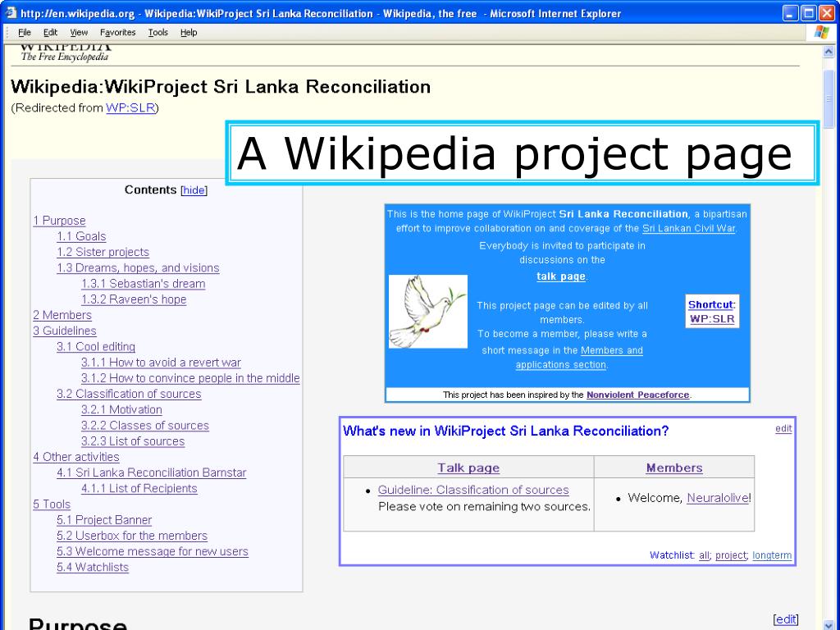
Task: Open the File menu
Action: 25,33
